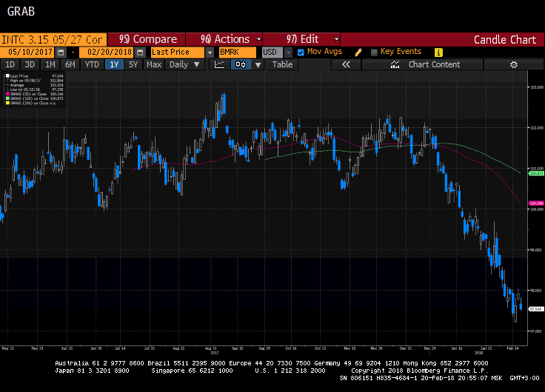
Task: Click the pencil annotate icon
Action: pyautogui.click(x=358, y=53)
